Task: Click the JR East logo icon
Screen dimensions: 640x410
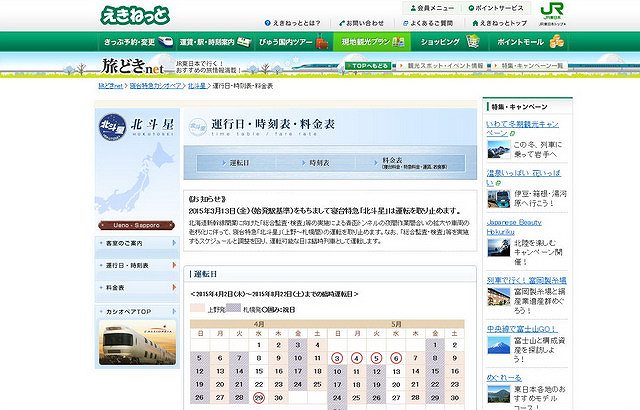Action: 552,11
